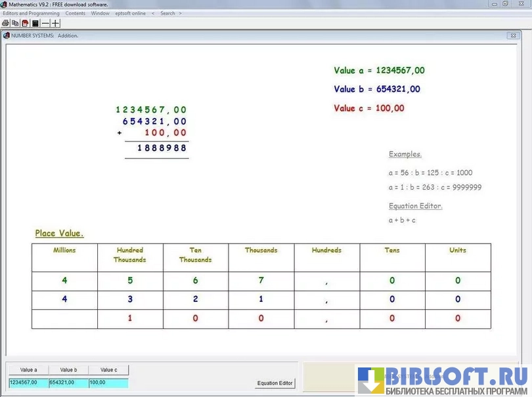The width and height of the screenshot is (532, 397).
Task: Click the left arrow before Search
Action: [x=153, y=13]
